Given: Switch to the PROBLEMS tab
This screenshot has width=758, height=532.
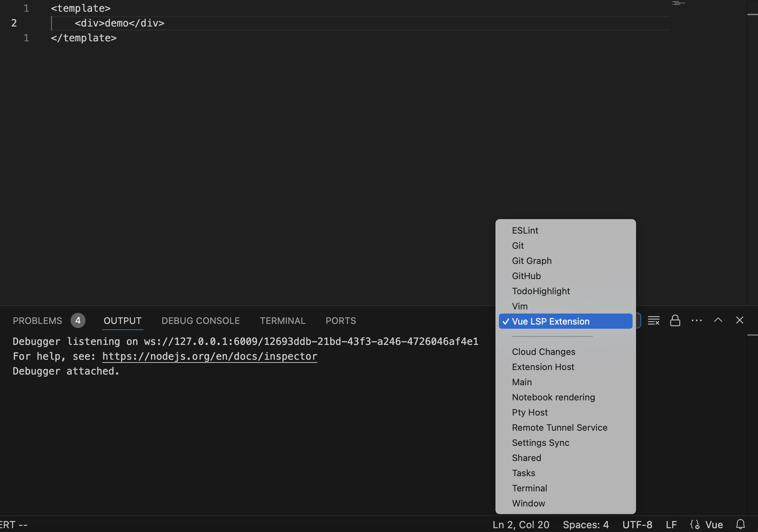Looking at the screenshot, I should [37, 321].
